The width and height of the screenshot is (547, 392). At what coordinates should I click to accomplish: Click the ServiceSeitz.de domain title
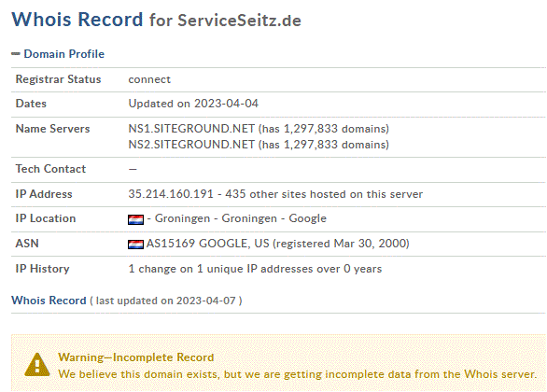pyautogui.click(x=239, y=21)
